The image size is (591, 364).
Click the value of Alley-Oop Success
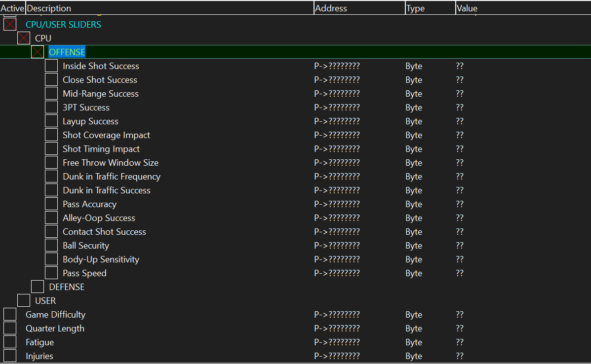[x=460, y=218]
